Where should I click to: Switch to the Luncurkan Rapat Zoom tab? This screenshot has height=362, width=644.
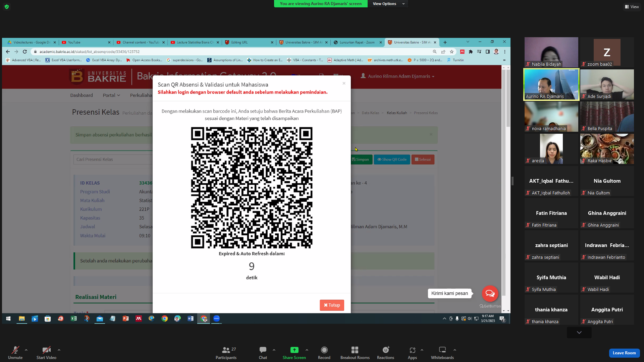(358, 42)
